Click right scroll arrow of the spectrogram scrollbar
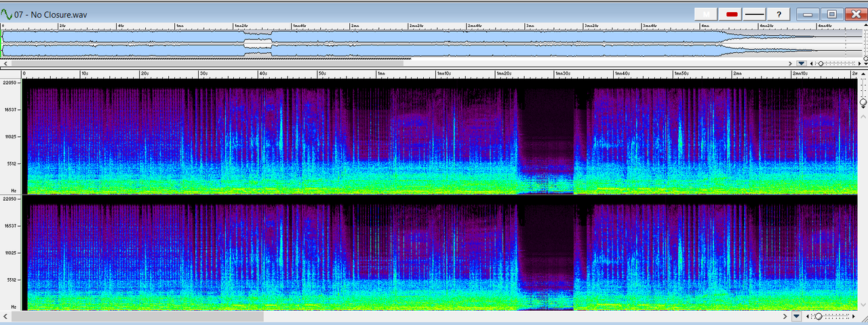Screen dimensions: 868x325 tap(785, 316)
